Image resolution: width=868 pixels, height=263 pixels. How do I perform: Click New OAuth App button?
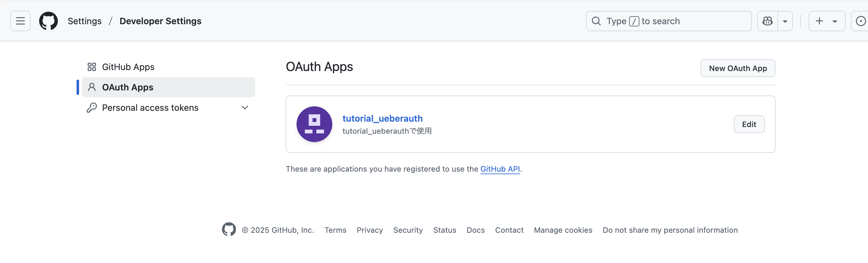(x=738, y=68)
